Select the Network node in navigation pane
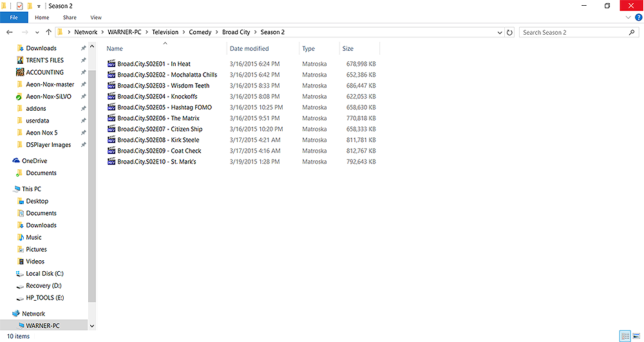 point(33,314)
